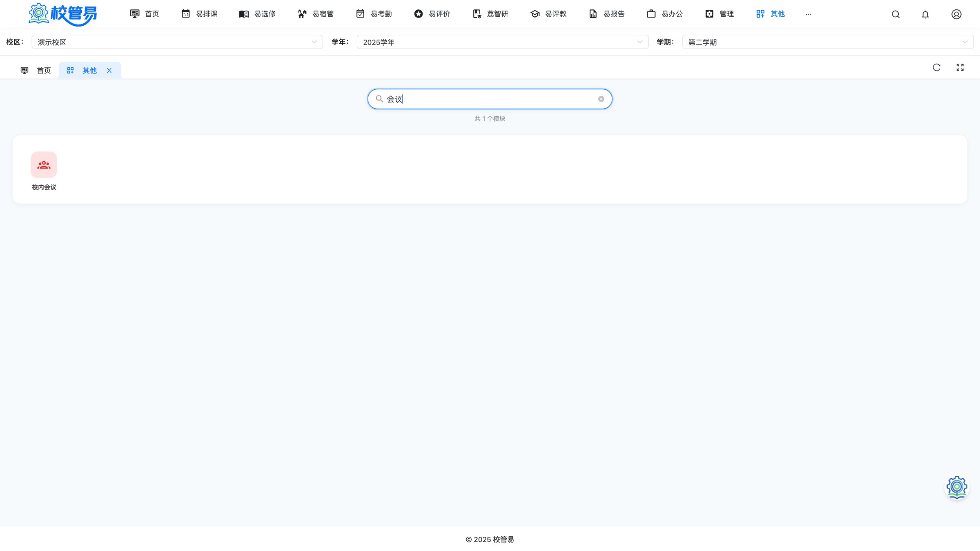Close the 其他 tab
The width and height of the screenshot is (980, 551).
point(109,71)
